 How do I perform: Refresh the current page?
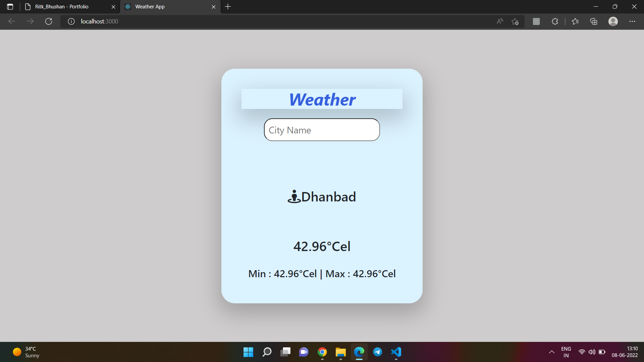click(x=49, y=21)
